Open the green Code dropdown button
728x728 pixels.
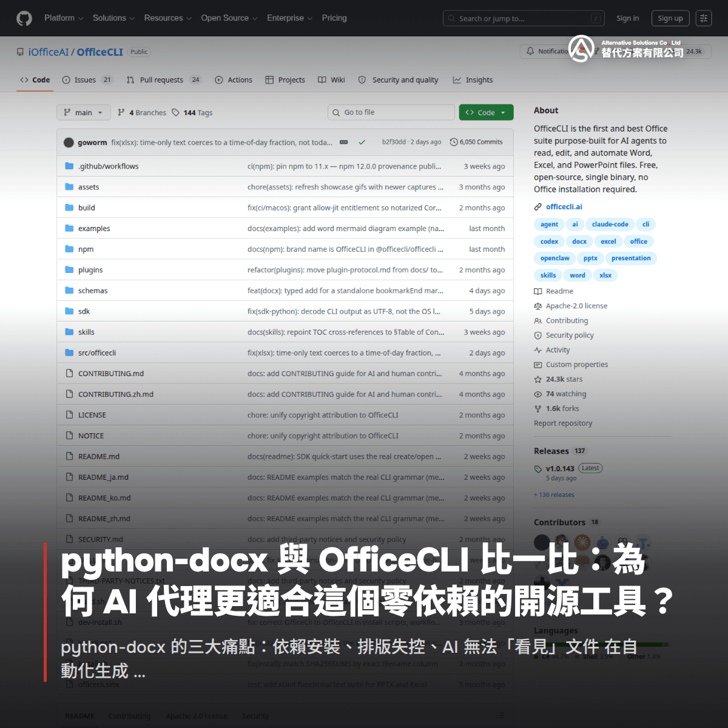click(486, 112)
